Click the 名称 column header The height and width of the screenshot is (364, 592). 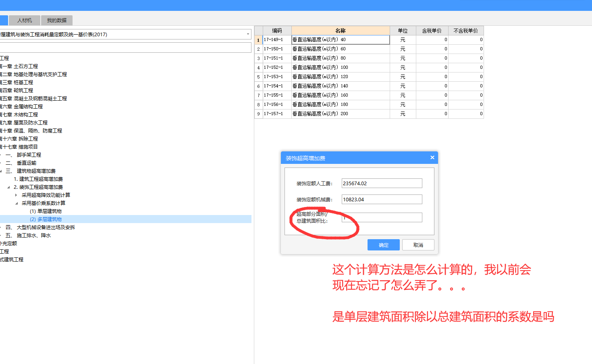[x=341, y=30]
